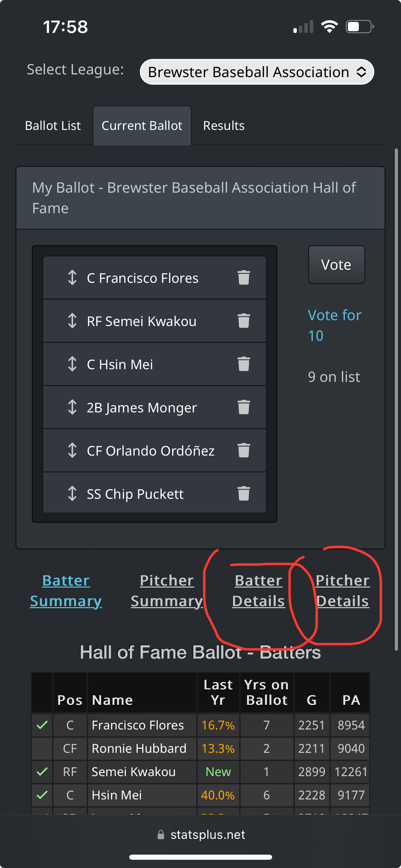Viewport: 401px width, 868px height.
Task: Submit ballot with the Vote button
Action: 337,265
